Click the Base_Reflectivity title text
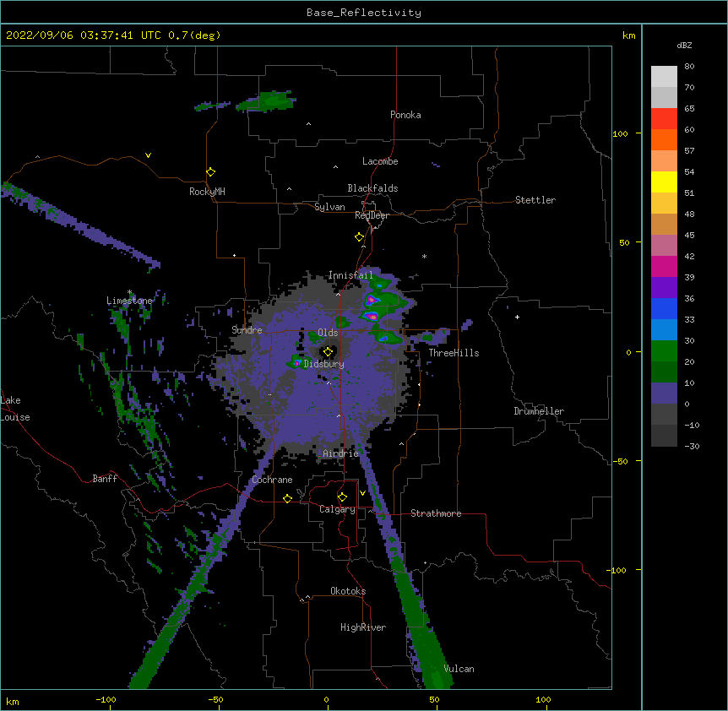Viewport: 728px width, 711px height. [x=364, y=13]
